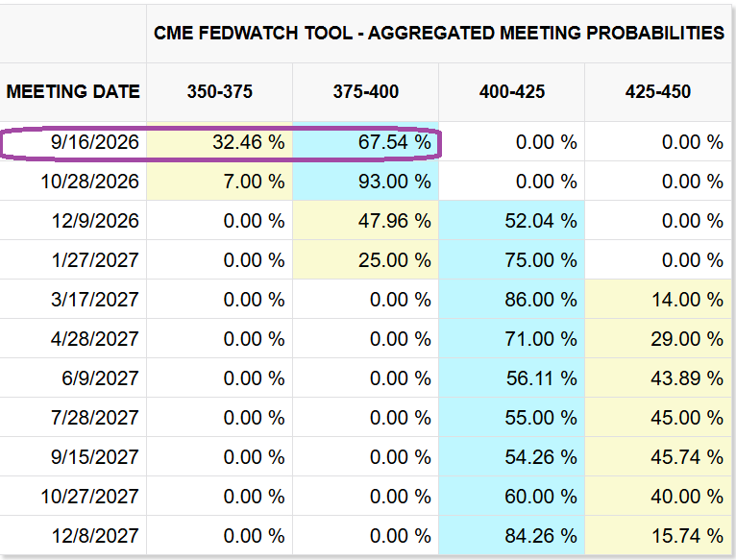Select the MEETING DATE column header
Image resolution: width=736 pixels, height=560 pixels.
(x=73, y=91)
